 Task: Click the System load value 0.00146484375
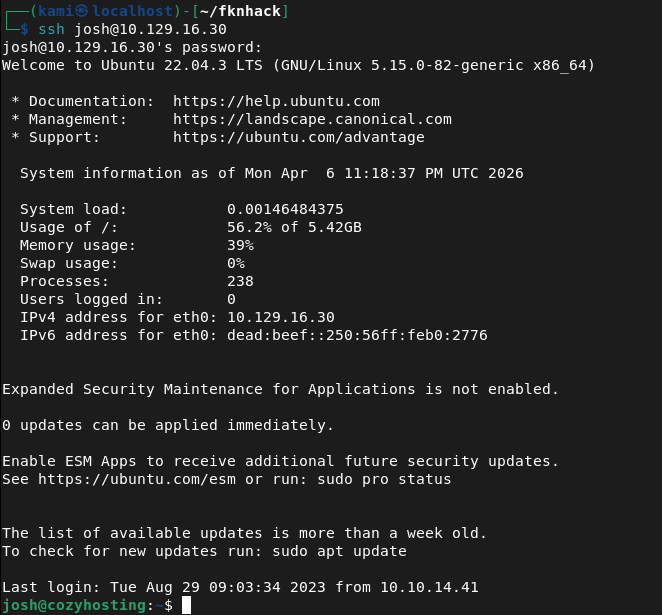coord(285,209)
